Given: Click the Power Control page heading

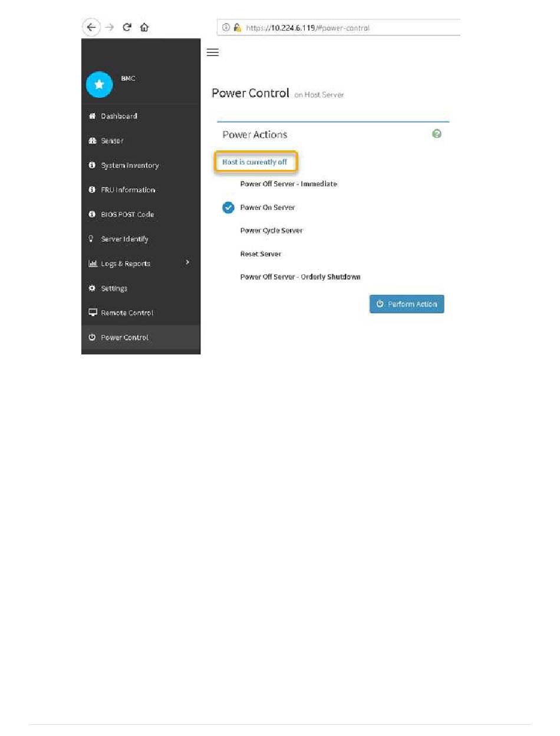Looking at the screenshot, I should click(x=251, y=93).
